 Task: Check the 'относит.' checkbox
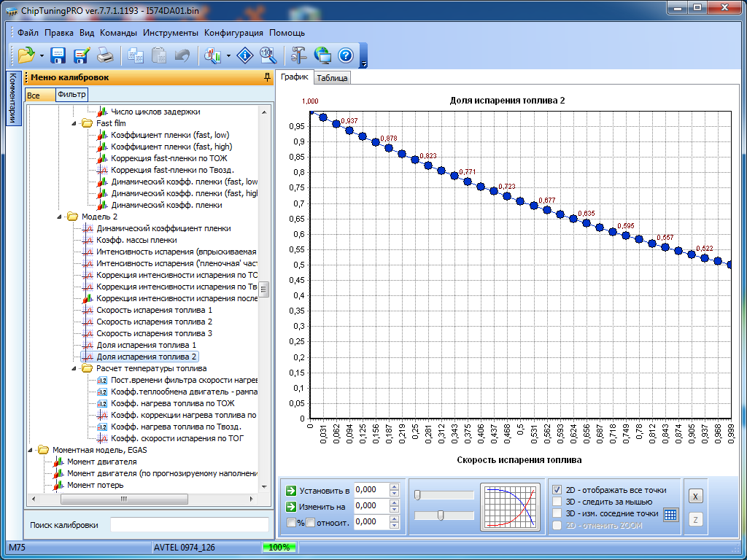pos(310,522)
